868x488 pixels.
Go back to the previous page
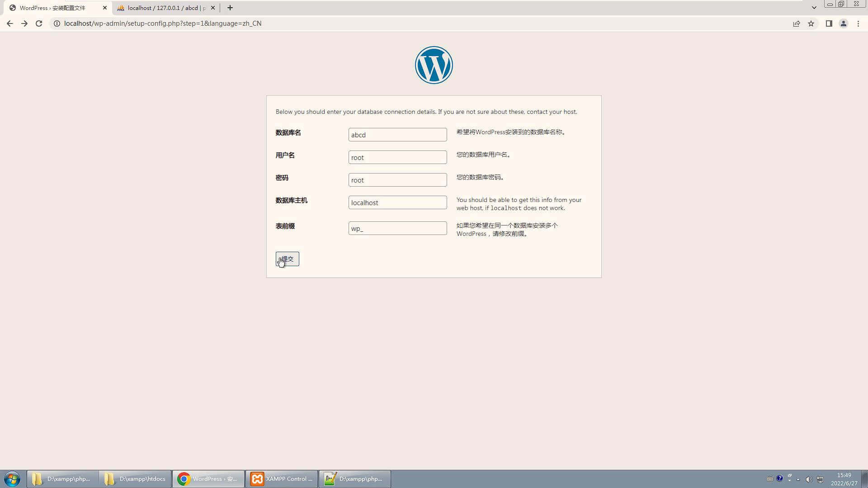point(9,23)
